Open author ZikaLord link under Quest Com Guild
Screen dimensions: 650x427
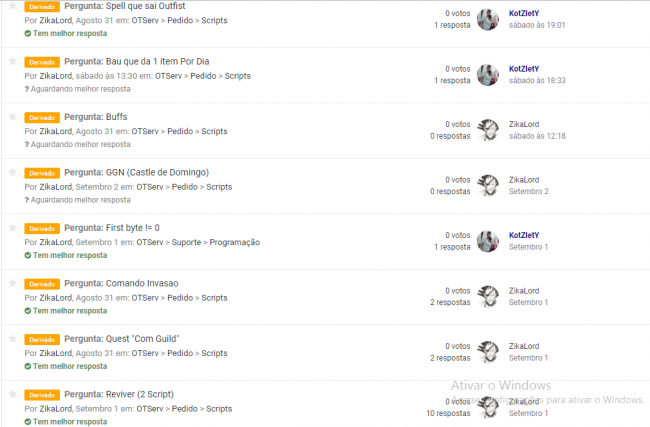coord(56,353)
